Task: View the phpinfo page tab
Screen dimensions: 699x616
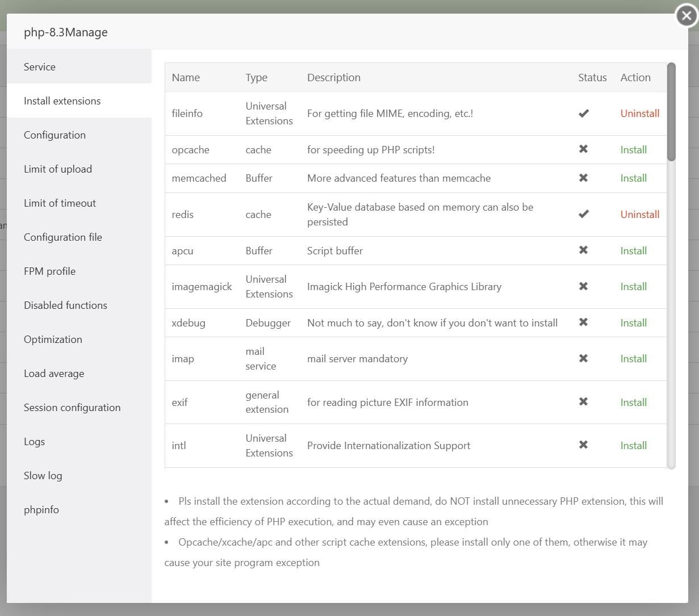Action: coord(41,510)
